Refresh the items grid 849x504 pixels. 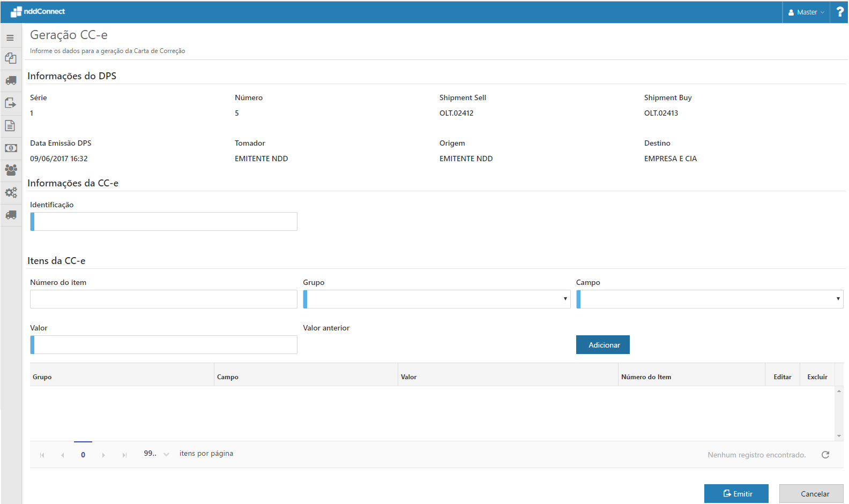point(825,455)
